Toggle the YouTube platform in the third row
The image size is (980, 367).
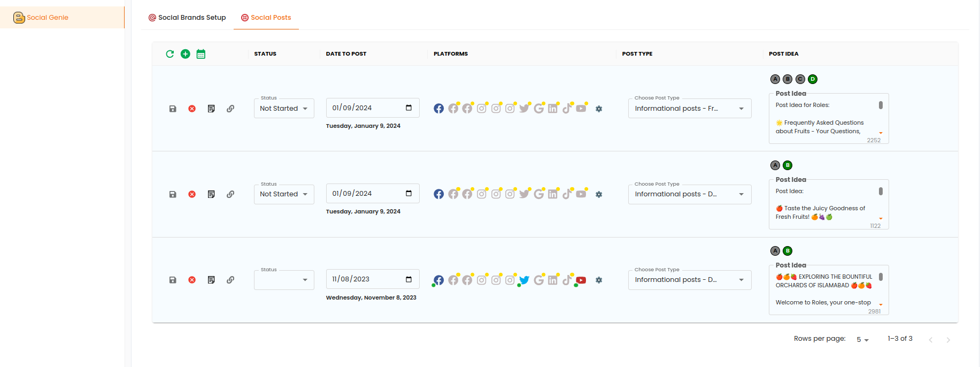pyautogui.click(x=581, y=280)
